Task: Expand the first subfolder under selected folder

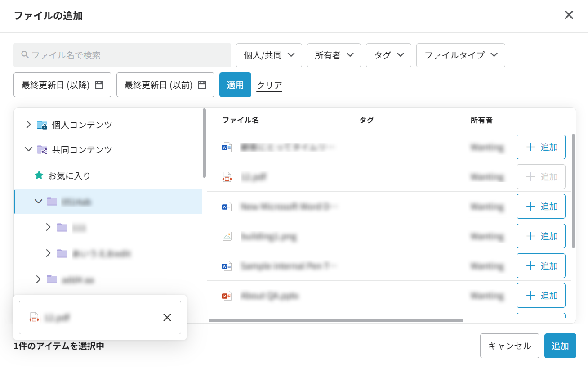Action: pyautogui.click(x=48, y=228)
